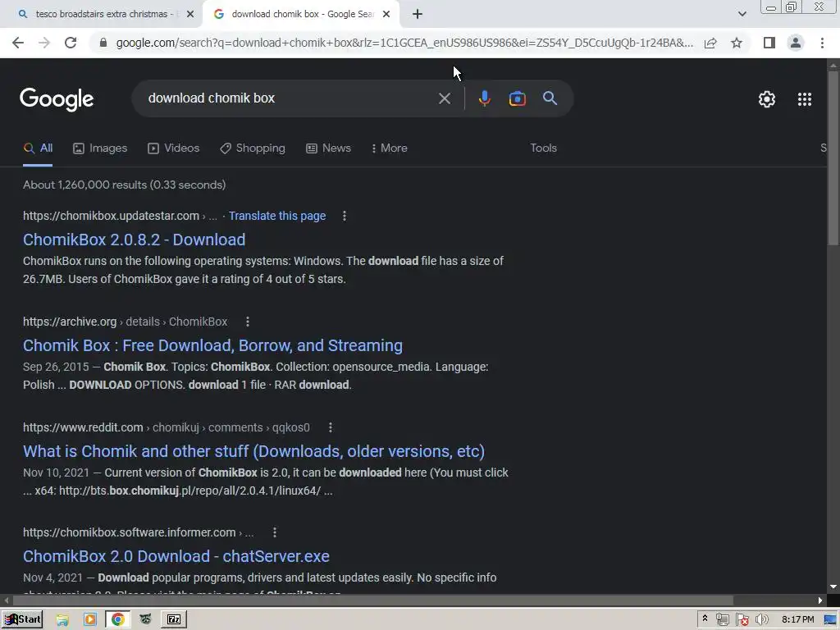840x630 pixels.
Task: Click the About 1,260,000 results text
Action: 125,185
